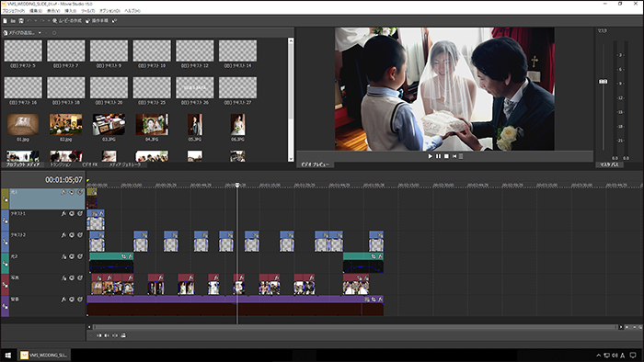Create a new project from the toolbar
644x362 pixels.
pyautogui.click(x=5, y=20)
